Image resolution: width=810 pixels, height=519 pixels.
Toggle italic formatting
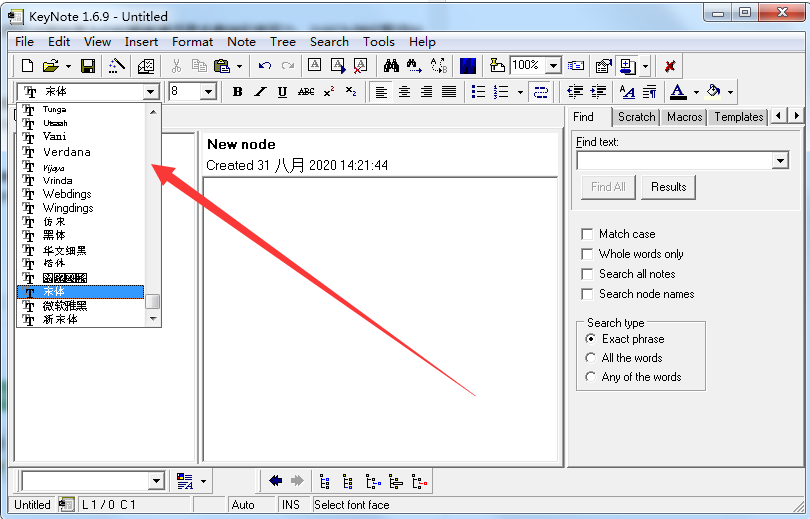click(x=260, y=92)
